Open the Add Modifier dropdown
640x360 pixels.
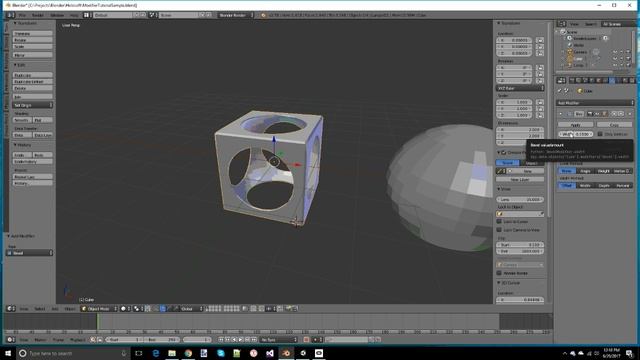pos(595,103)
